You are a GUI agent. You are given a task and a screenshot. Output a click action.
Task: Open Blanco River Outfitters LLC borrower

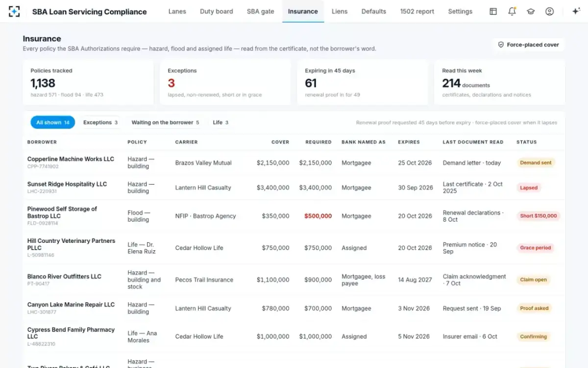[x=64, y=276]
